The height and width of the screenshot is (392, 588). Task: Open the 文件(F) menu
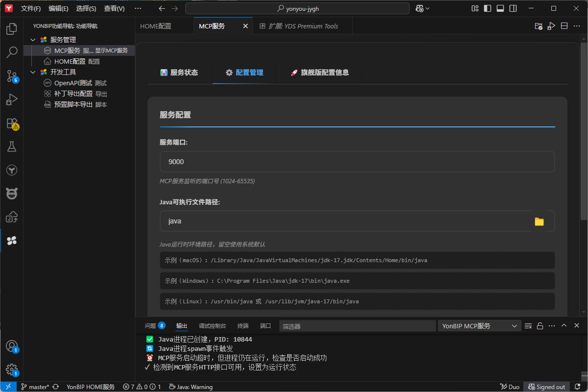(x=31, y=8)
